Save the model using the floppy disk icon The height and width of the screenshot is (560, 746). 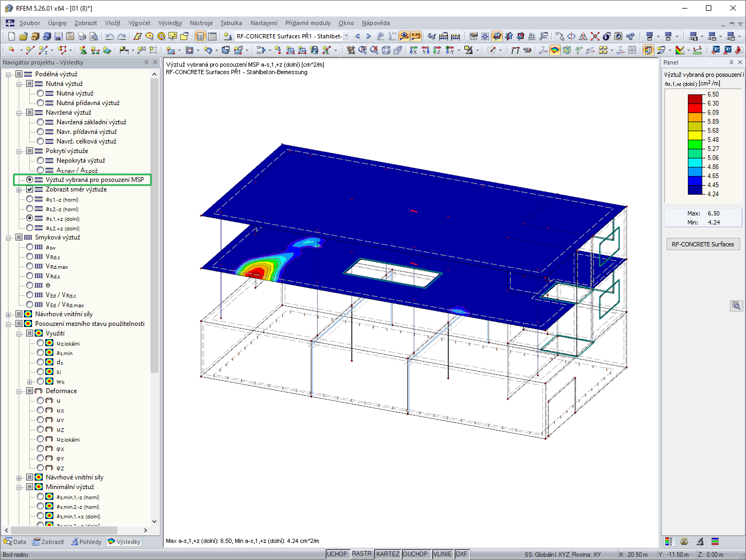[58, 36]
